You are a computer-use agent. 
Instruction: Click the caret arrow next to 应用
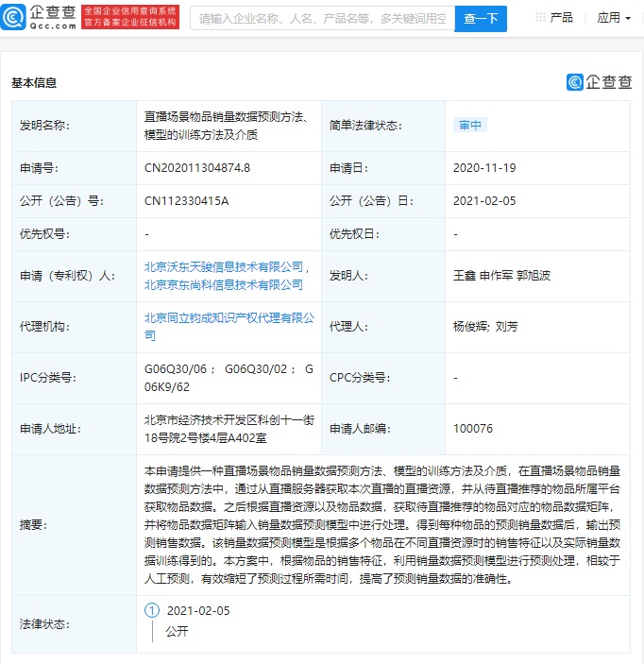[x=628, y=19]
